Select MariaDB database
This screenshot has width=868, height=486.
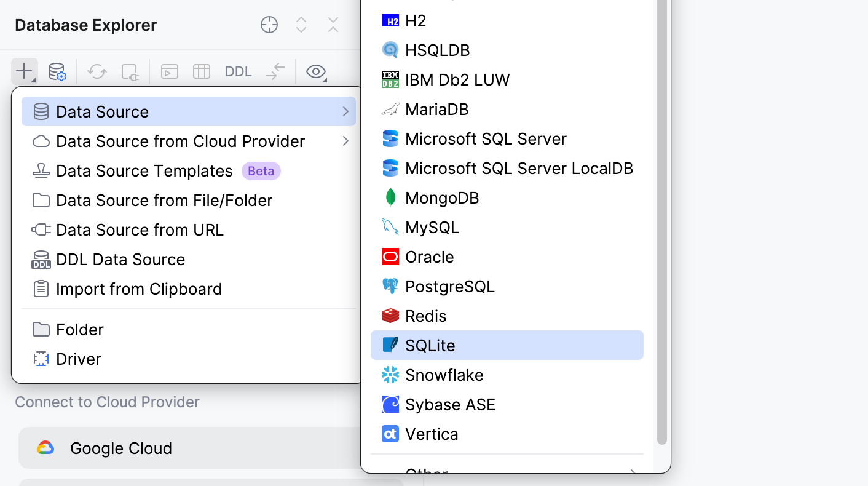click(x=507, y=109)
